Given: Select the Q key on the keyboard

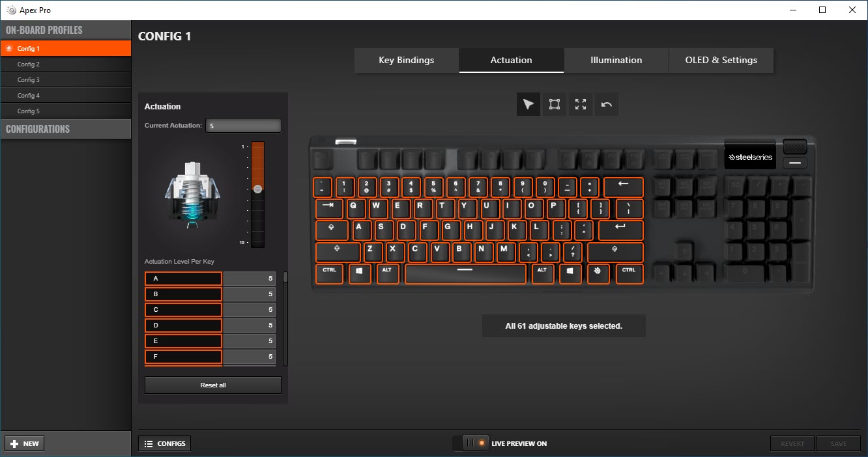Looking at the screenshot, I should (x=356, y=209).
